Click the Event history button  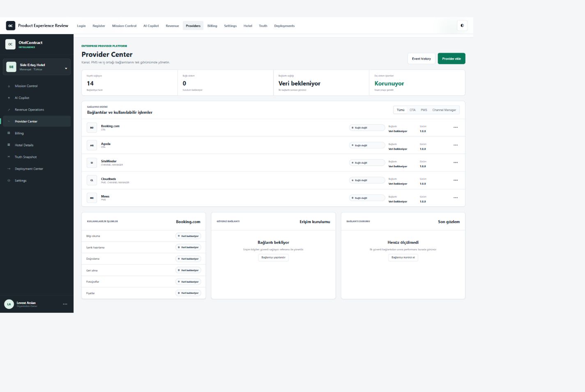pyautogui.click(x=421, y=59)
